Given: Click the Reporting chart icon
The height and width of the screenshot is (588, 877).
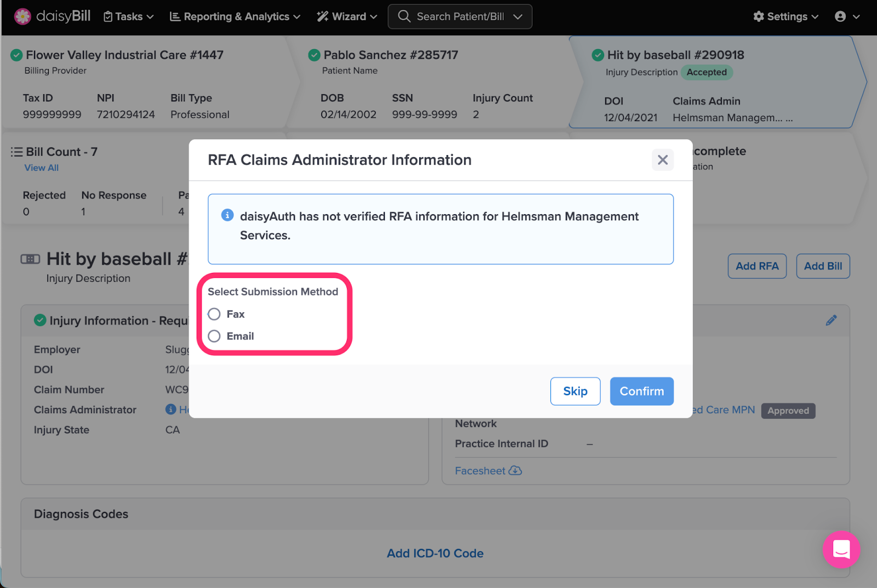Looking at the screenshot, I should [175, 16].
